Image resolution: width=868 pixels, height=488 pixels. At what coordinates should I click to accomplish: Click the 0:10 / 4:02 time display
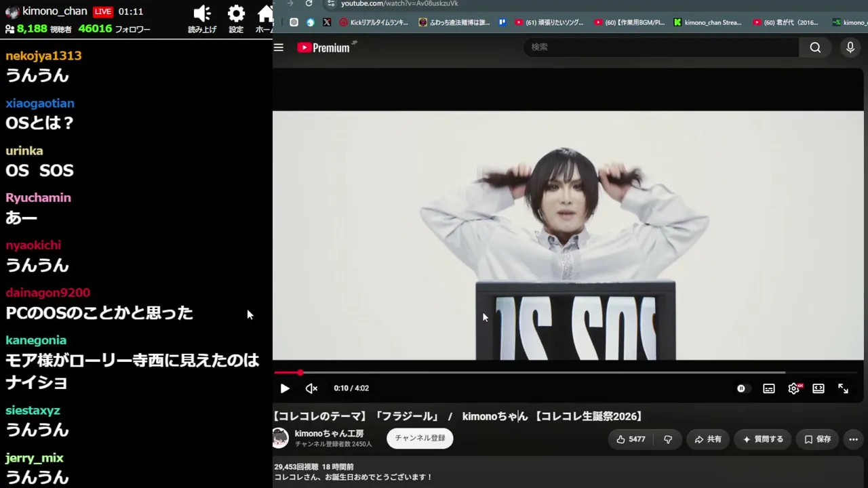tap(351, 388)
